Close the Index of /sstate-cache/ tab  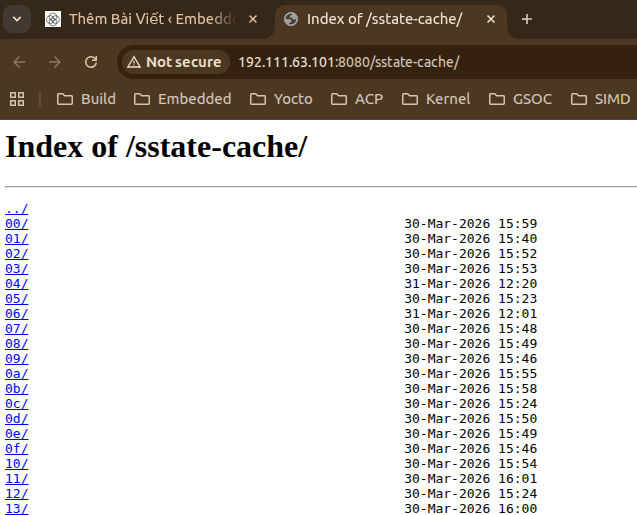pyautogui.click(x=491, y=19)
